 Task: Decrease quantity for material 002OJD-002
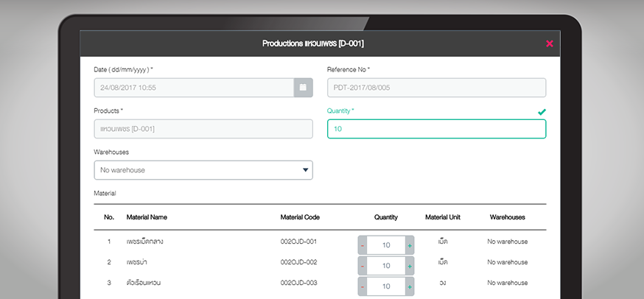point(363,266)
